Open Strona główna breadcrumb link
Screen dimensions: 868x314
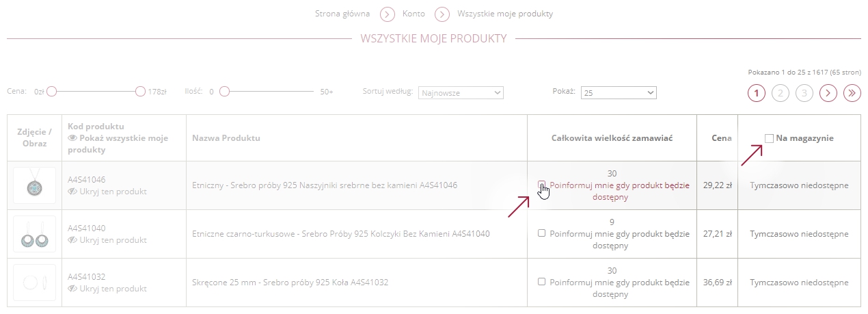coord(342,14)
